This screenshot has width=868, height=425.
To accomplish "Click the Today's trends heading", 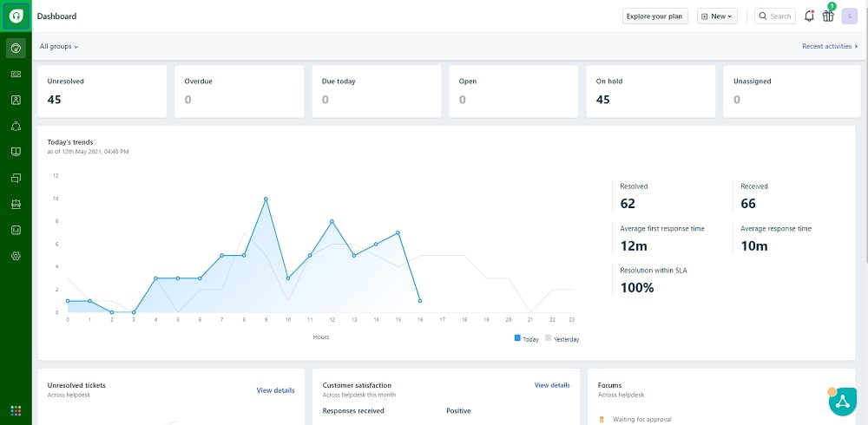I will (70, 142).
